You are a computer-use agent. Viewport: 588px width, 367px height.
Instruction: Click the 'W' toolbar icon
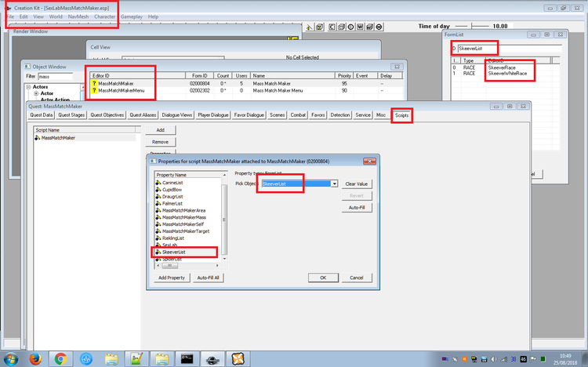pyautogui.click(x=360, y=27)
